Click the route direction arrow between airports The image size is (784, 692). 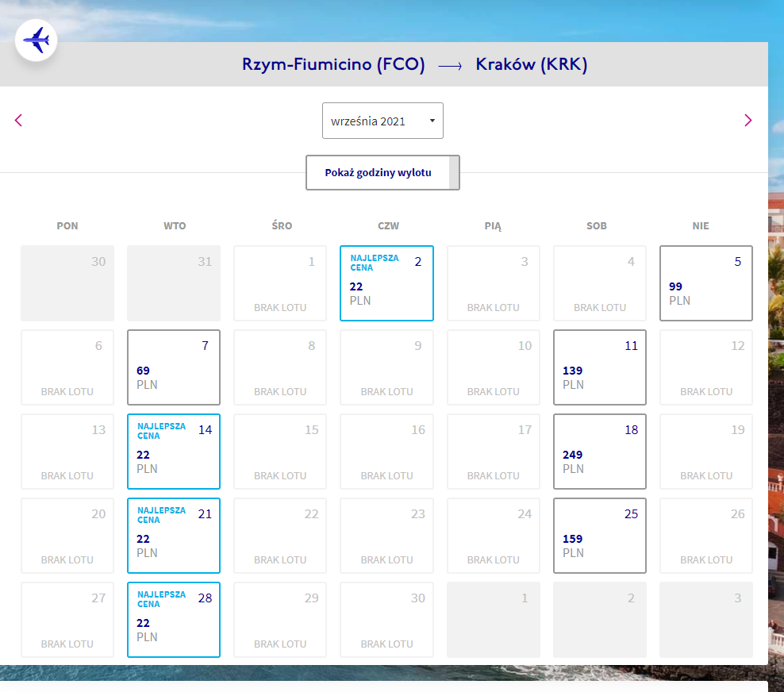[450, 66]
